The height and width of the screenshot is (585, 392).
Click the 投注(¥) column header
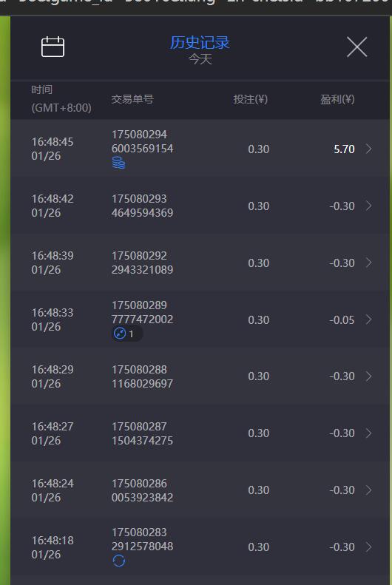250,99
